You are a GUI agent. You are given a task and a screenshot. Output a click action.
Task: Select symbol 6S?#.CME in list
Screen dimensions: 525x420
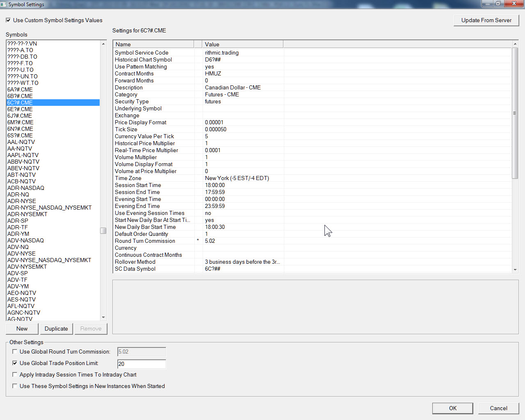click(53, 135)
